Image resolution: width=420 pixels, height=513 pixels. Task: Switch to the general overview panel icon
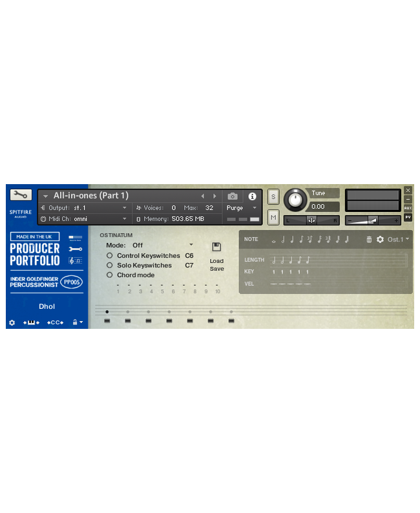75,238
